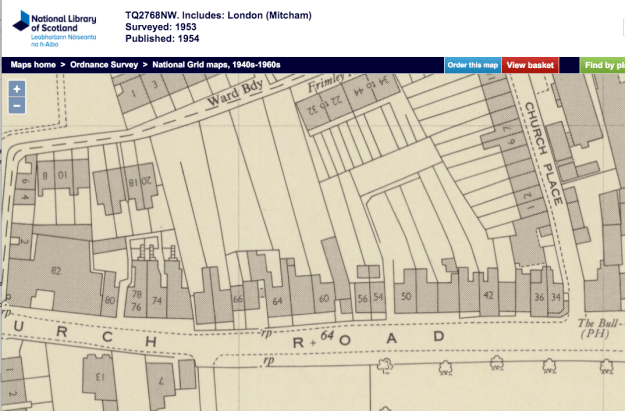Select the green Find by place tab

click(603, 65)
